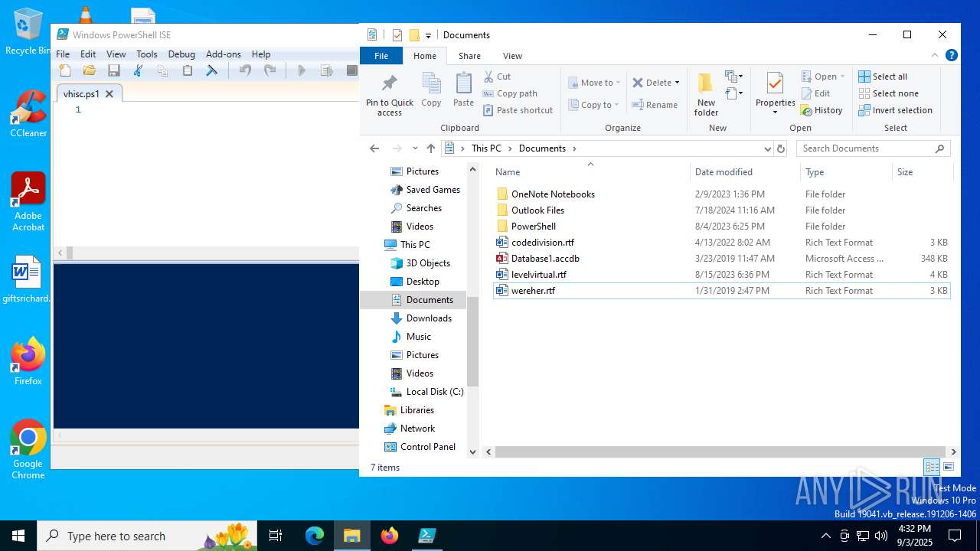Open Quick Access Toolbar customize dropdown
This screenshot has width=980, height=551.
[428, 35]
